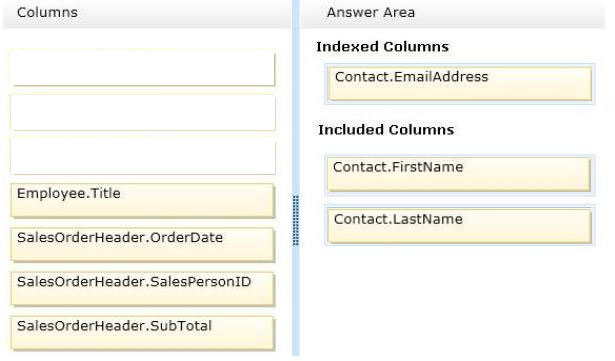Image resolution: width=615 pixels, height=361 pixels.
Task: Click the Indexed Columns heading
Action: click(x=382, y=47)
